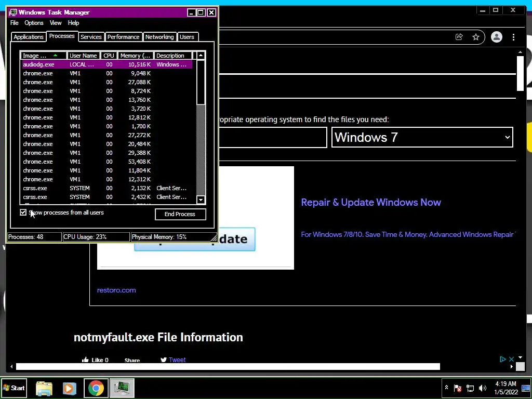The image size is (532, 399).
Task: Sort by User Name column header
Action: (84, 56)
